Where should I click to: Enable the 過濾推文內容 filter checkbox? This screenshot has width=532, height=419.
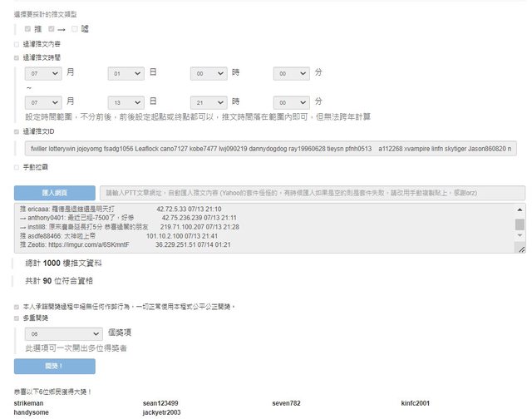click(16, 44)
